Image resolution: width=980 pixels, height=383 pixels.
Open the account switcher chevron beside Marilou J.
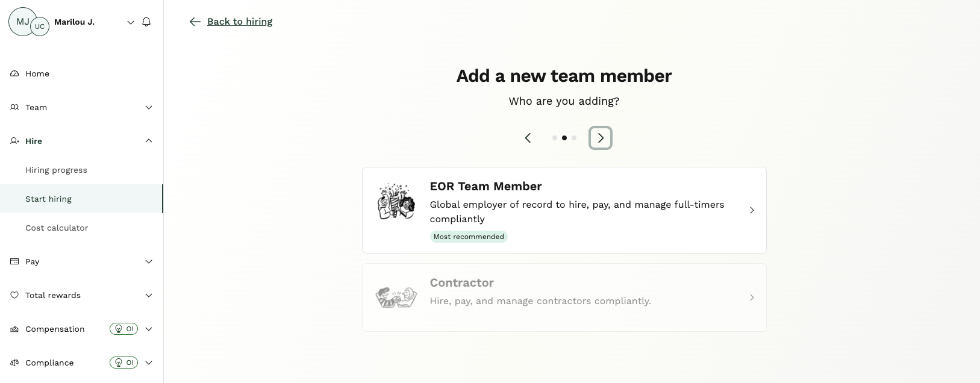click(131, 22)
